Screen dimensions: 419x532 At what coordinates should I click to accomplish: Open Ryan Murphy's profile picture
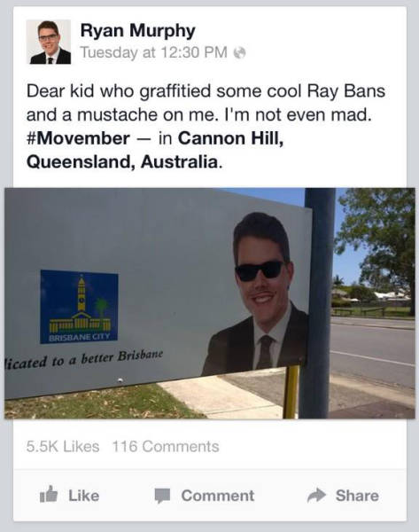click(x=49, y=42)
